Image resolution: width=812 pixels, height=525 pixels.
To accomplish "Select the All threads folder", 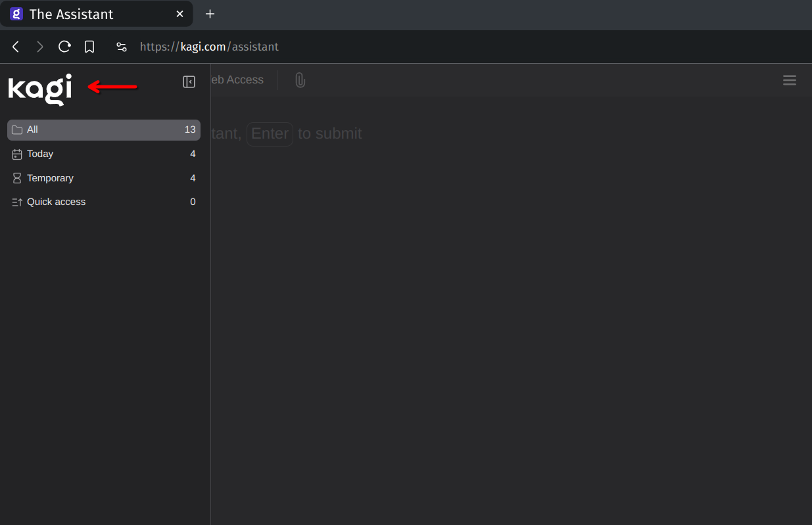I will [x=103, y=130].
